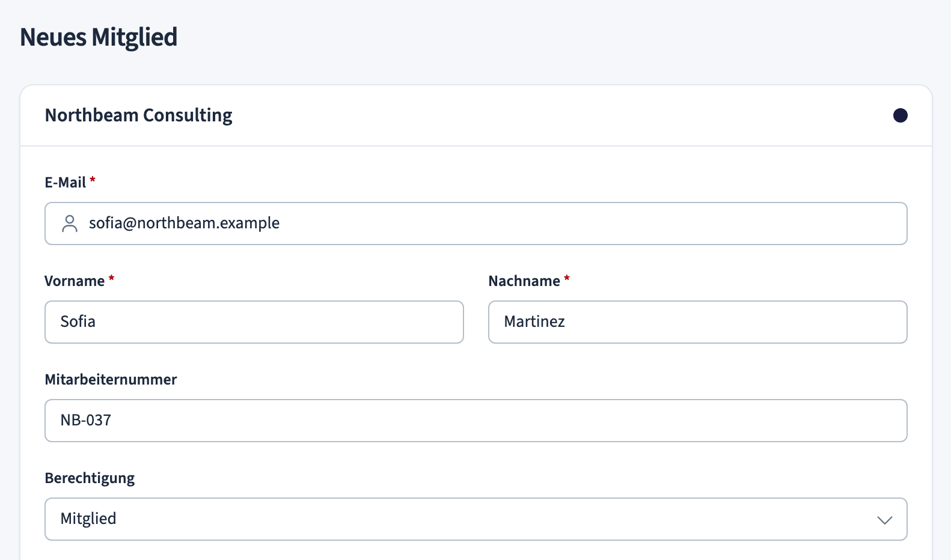Click the user icon in the E-Mail field
The image size is (951, 560).
pos(70,224)
